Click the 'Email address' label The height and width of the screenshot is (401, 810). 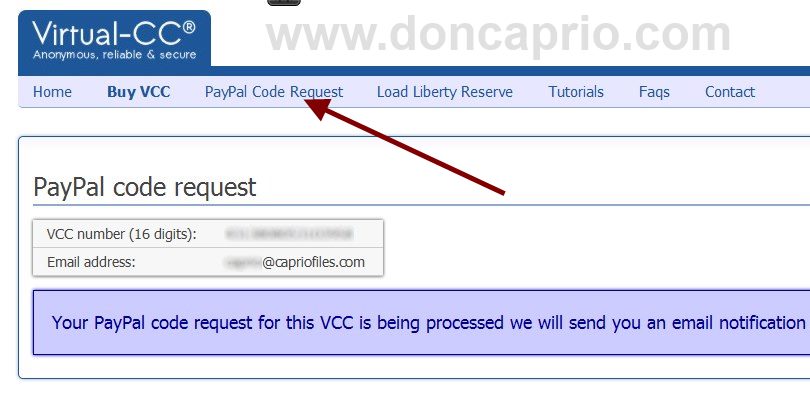[x=91, y=262]
